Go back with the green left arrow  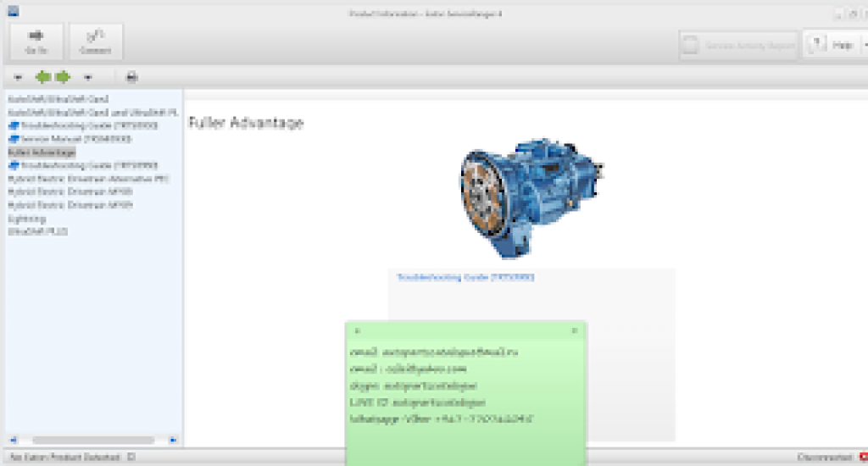click(42, 77)
